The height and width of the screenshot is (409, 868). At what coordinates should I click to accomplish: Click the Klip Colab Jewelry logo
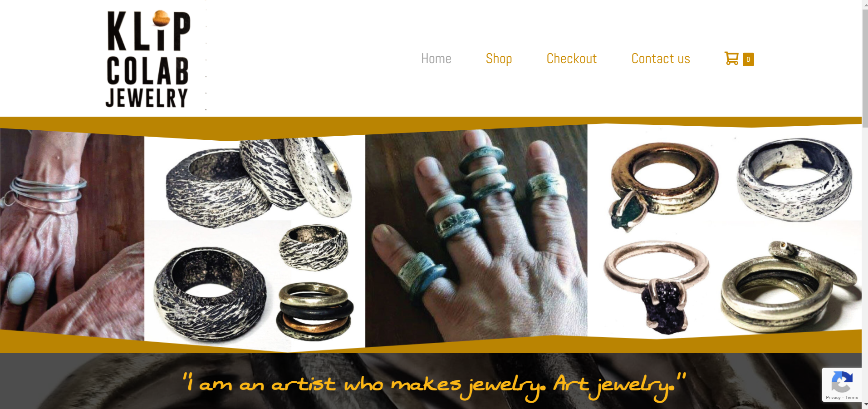pyautogui.click(x=148, y=59)
